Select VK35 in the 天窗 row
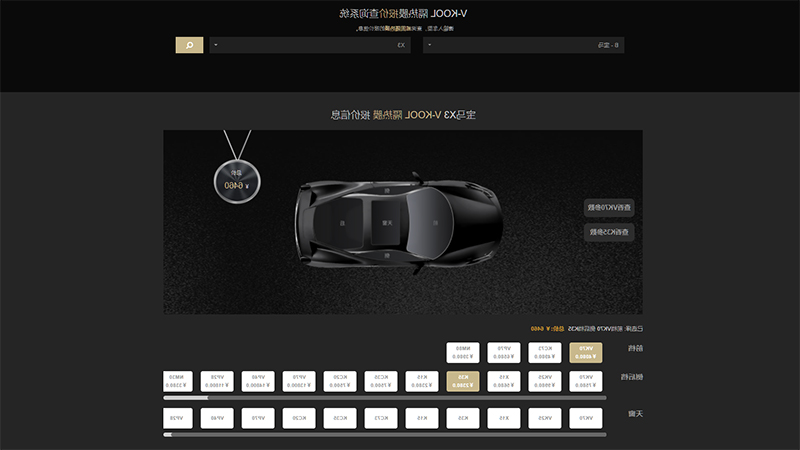The width and height of the screenshot is (800, 450). point(545,418)
